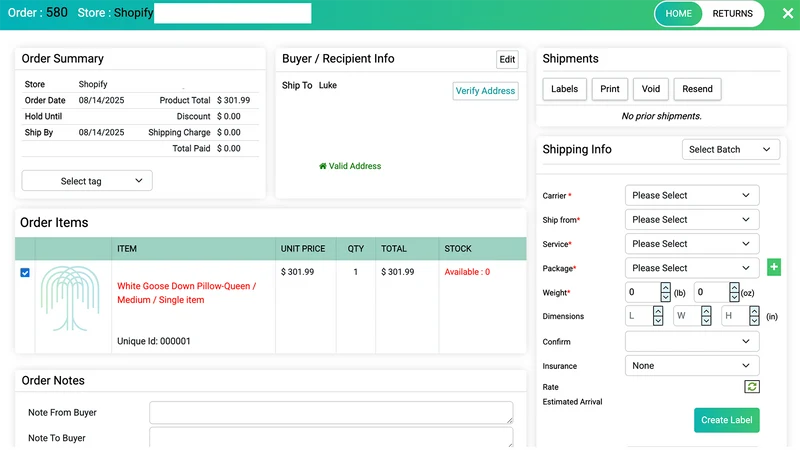The height and width of the screenshot is (450, 800).
Task: Decrease length with the L down stepper
Action: coord(658,321)
